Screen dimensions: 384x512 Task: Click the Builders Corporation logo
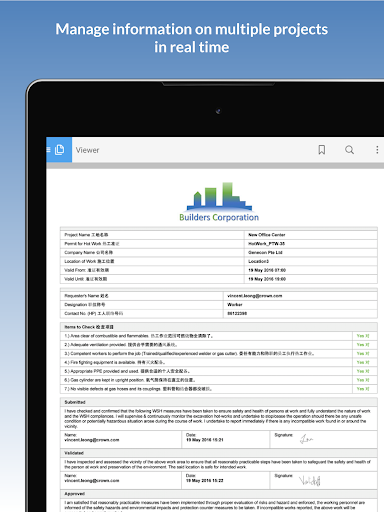[x=219, y=202]
